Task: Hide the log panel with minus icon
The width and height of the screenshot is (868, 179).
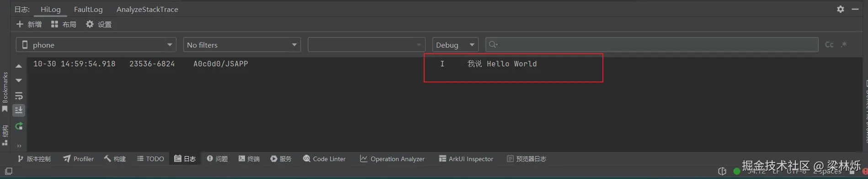Action: (x=855, y=9)
